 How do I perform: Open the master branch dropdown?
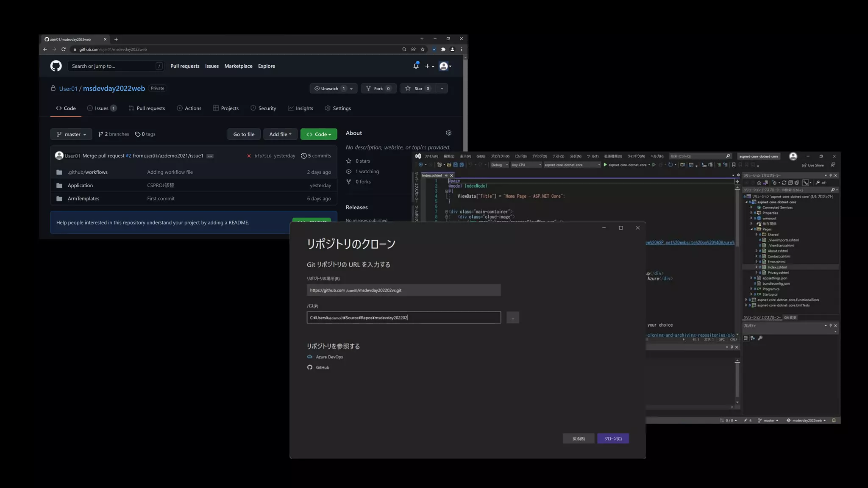click(71, 134)
